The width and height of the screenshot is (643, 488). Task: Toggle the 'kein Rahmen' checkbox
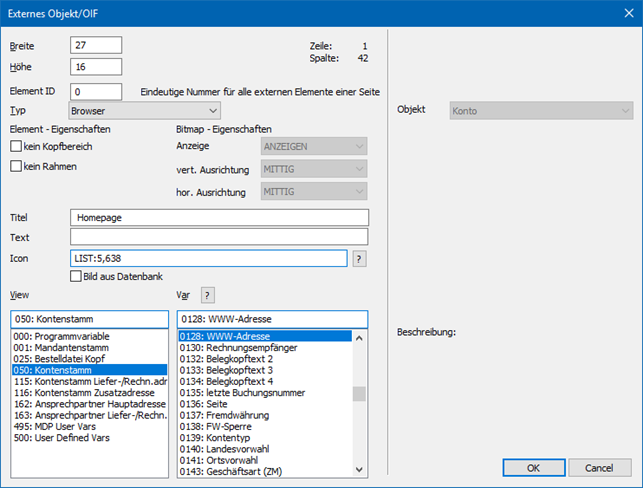(x=16, y=166)
